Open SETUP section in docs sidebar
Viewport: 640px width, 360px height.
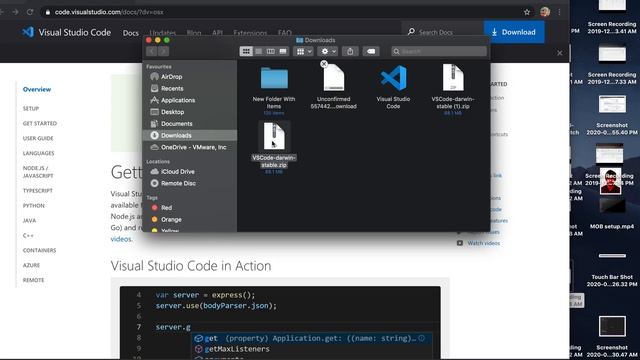pyautogui.click(x=31, y=109)
